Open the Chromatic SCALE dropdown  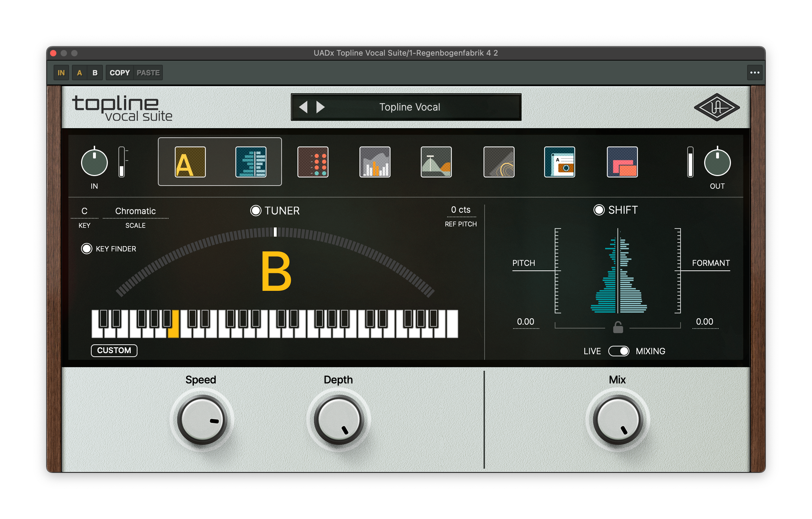(135, 211)
